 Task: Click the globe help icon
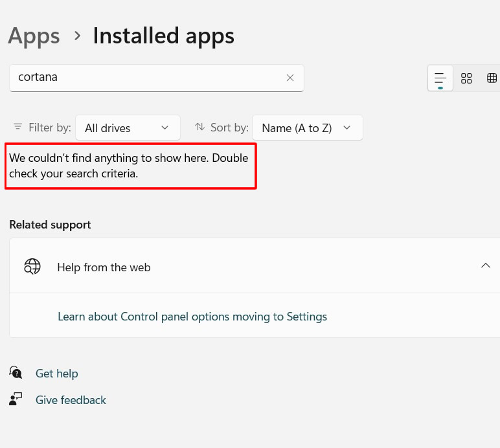32,267
